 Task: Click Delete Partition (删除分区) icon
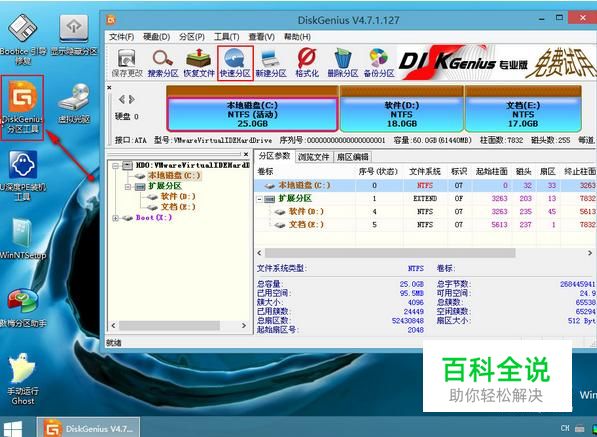click(343, 64)
